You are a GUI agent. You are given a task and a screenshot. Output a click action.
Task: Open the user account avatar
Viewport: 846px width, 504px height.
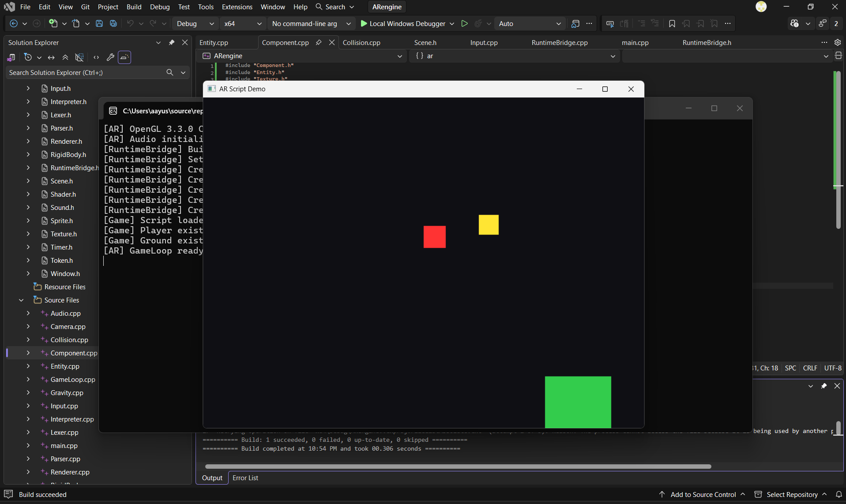(761, 7)
